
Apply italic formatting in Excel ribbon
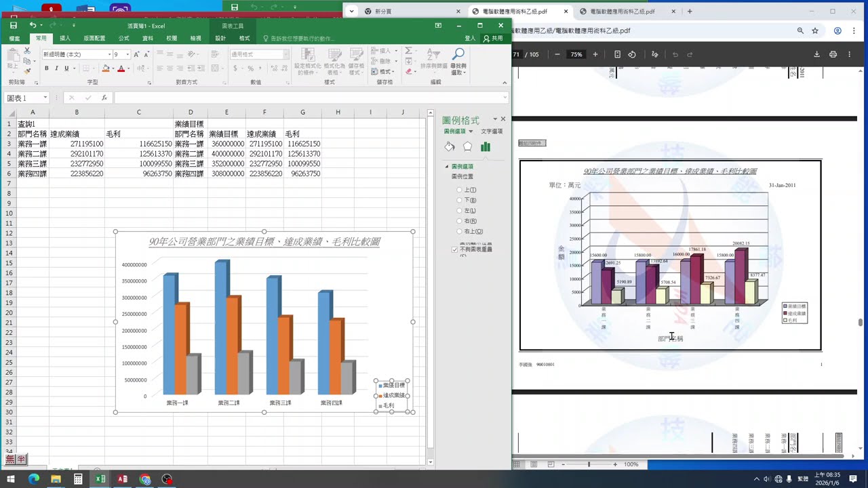click(56, 68)
